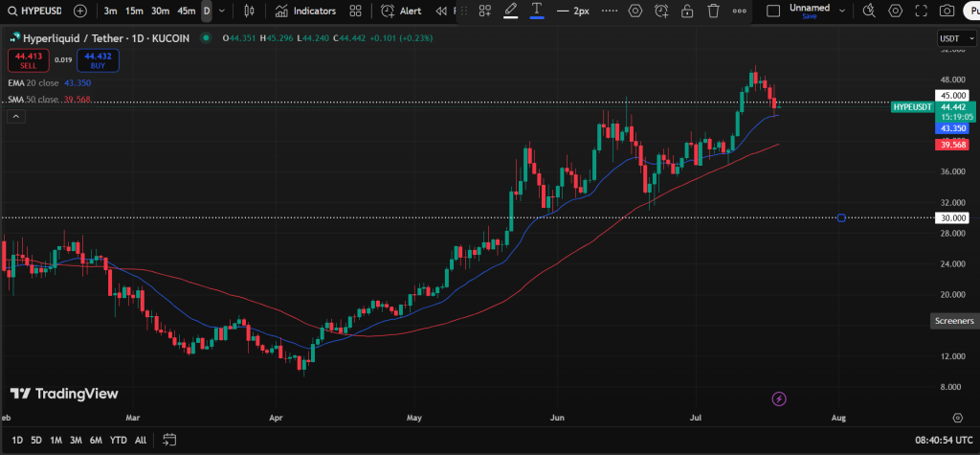980x455 pixels.
Task: Expand the timeframe interval dropdown arrow
Action: [222, 11]
